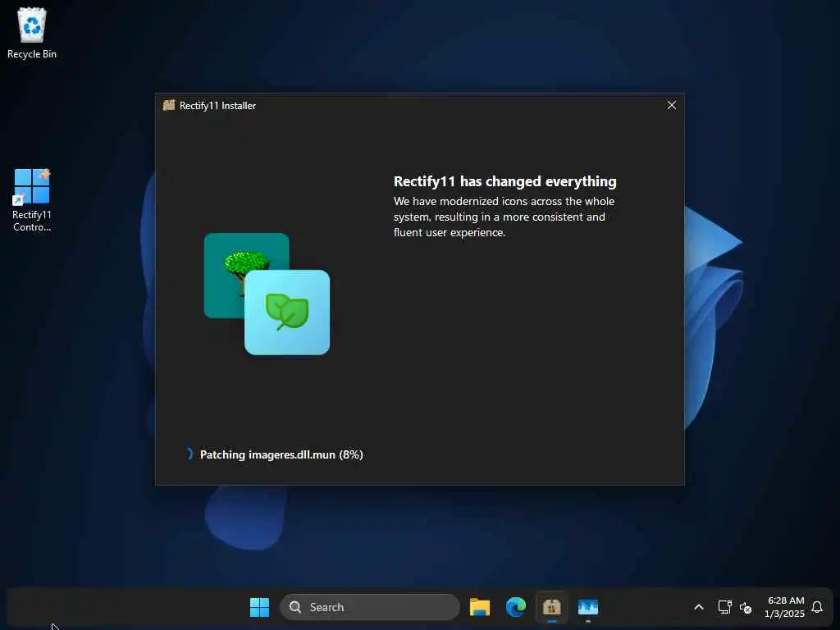The height and width of the screenshot is (630, 840).
Task: Click the modernized icons description paragraph
Action: click(x=504, y=217)
